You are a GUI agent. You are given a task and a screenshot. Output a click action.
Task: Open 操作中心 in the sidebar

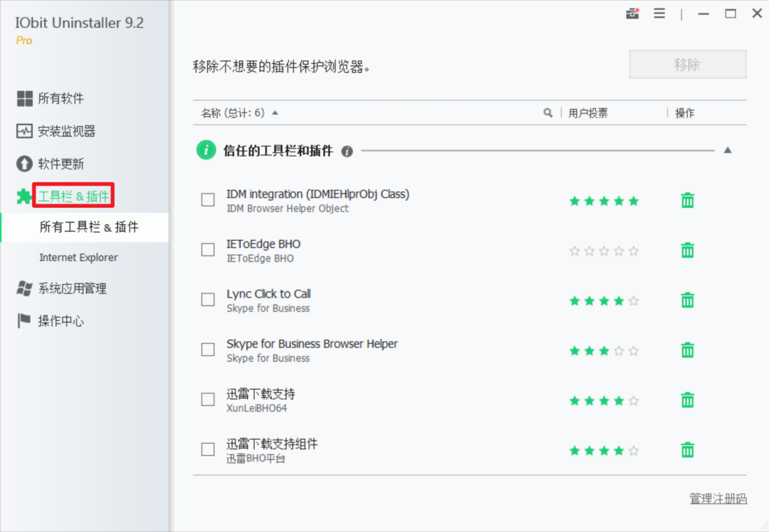coord(61,320)
